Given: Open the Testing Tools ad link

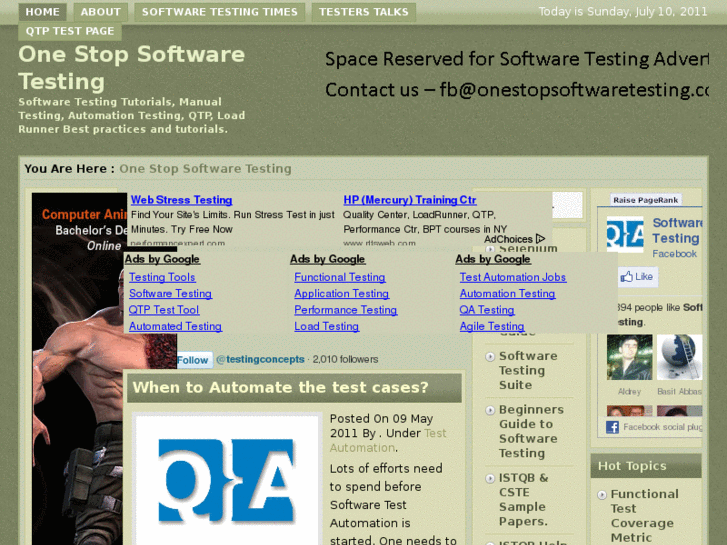Looking at the screenshot, I should pos(162,277).
